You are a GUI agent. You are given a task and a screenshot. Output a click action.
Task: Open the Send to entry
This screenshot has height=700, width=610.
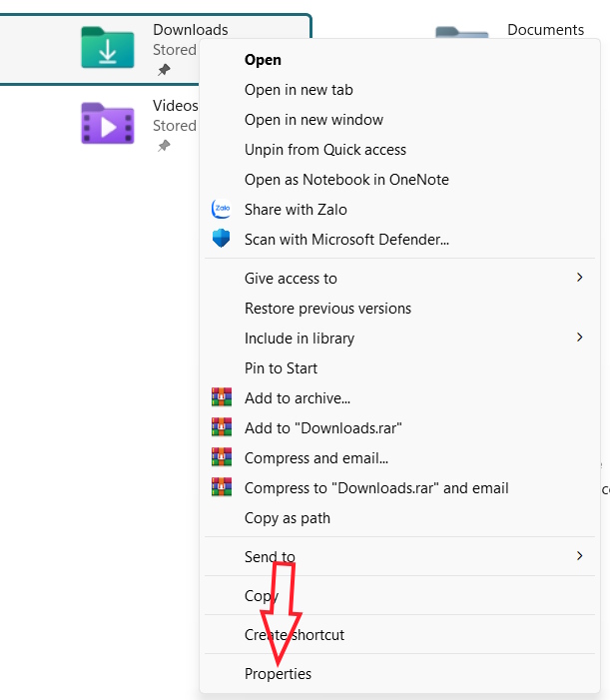click(x=399, y=556)
